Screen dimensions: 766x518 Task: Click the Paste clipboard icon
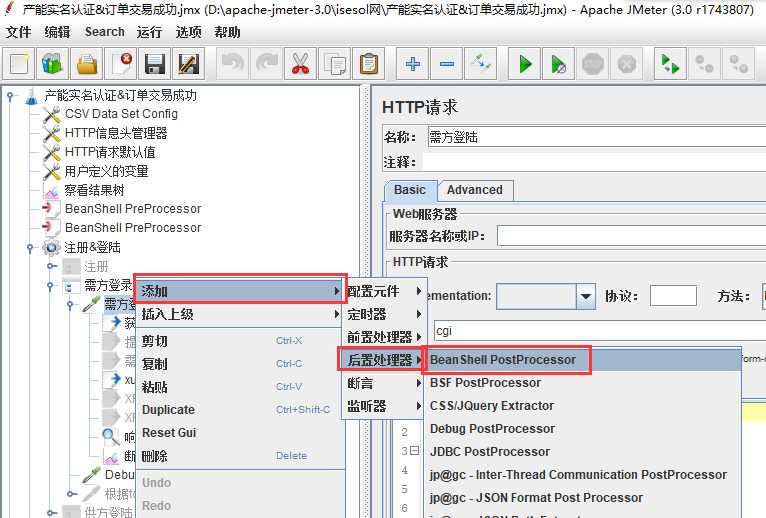point(368,64)
